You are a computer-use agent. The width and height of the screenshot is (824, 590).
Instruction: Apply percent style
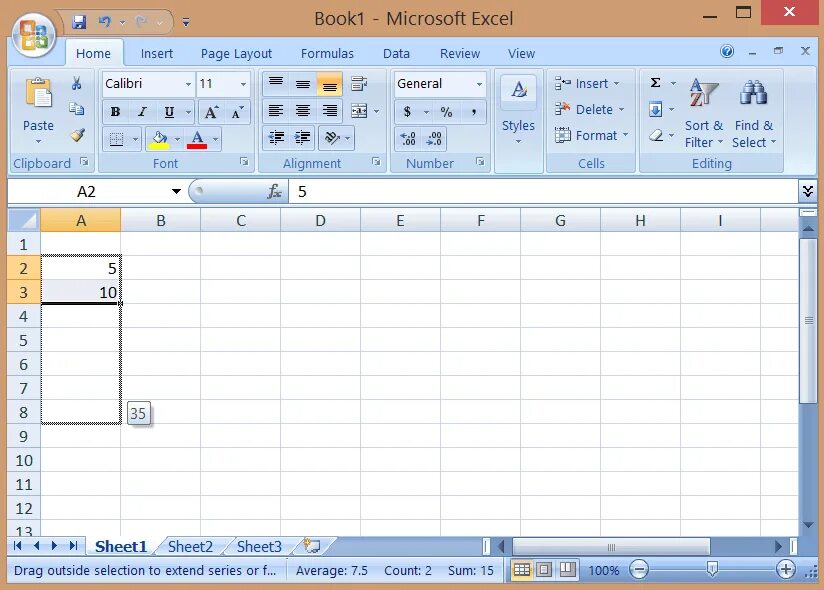[x=446, y=111]
